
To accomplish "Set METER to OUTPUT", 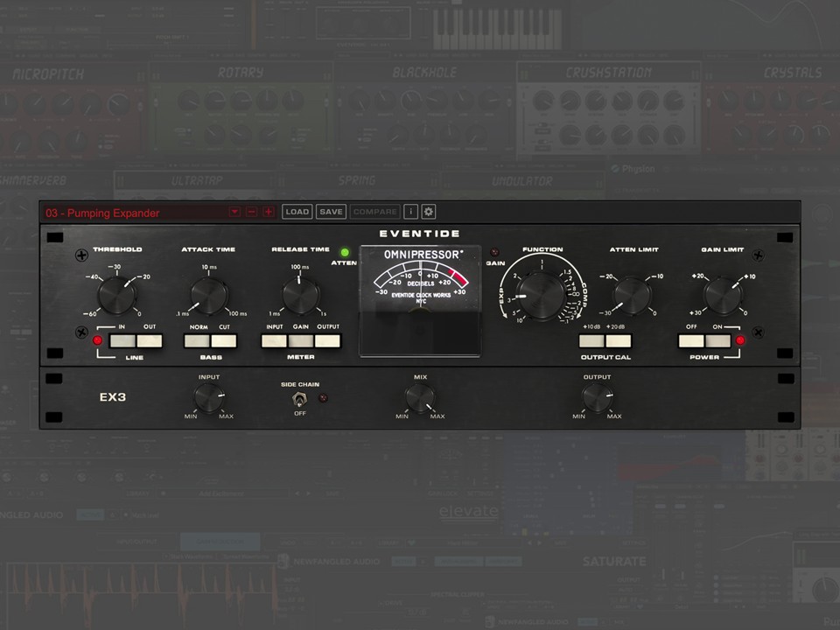I will click(x=327, y=340).
